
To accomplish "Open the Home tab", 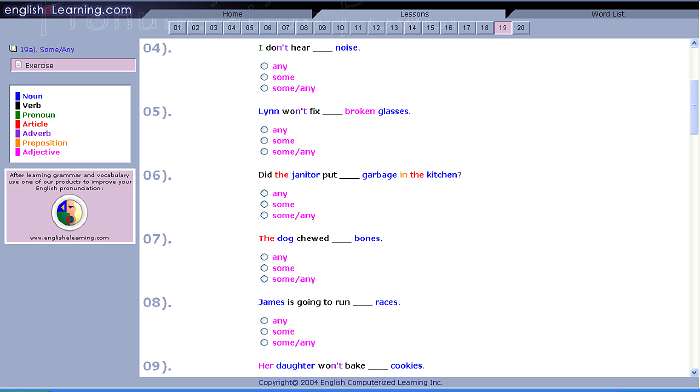I will pos(232,14).
